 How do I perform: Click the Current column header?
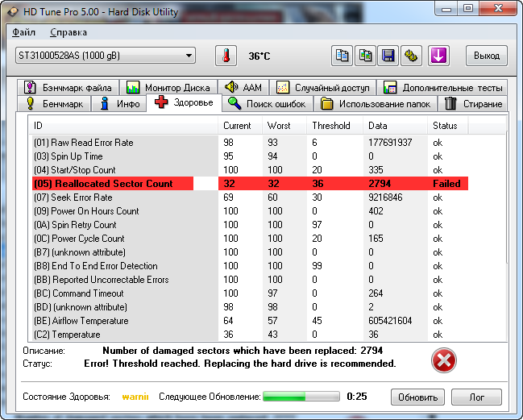(x=240, y=126)
